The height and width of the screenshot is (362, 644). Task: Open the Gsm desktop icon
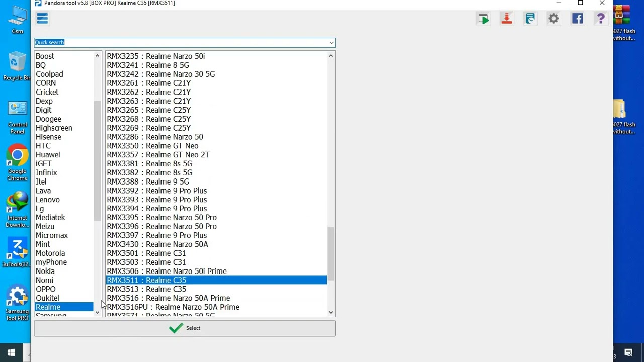point(18,20)
